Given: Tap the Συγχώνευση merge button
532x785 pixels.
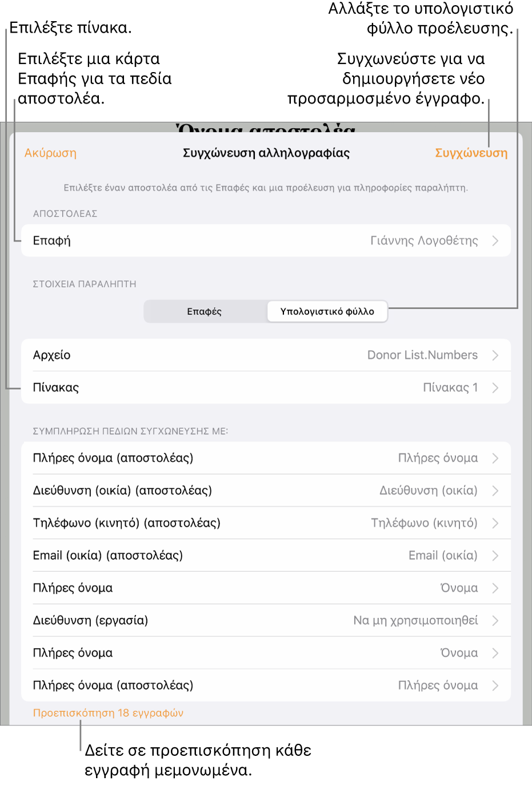Looking at the screenshot, I should [x=471, y=153].
